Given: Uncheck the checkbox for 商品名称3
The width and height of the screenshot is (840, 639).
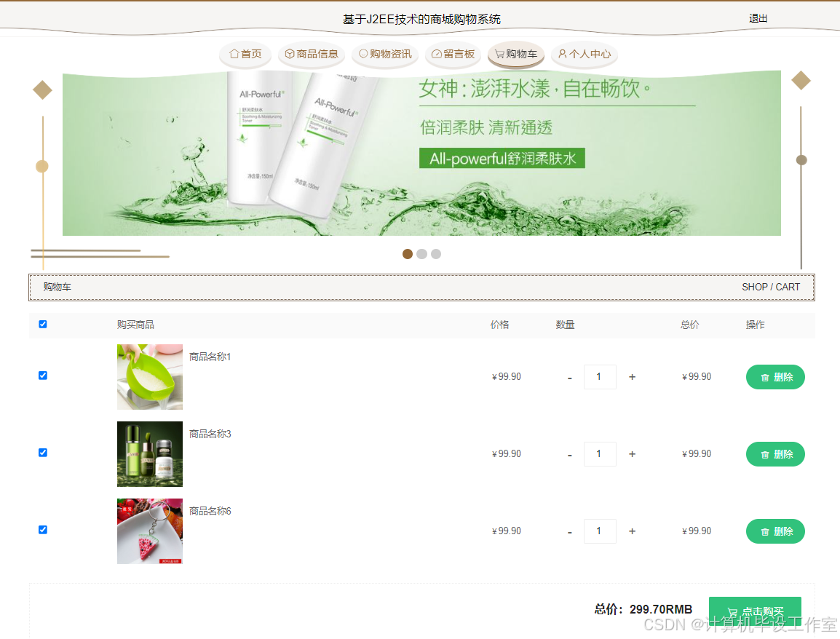Looking at the screenshot, I should 43,453.
